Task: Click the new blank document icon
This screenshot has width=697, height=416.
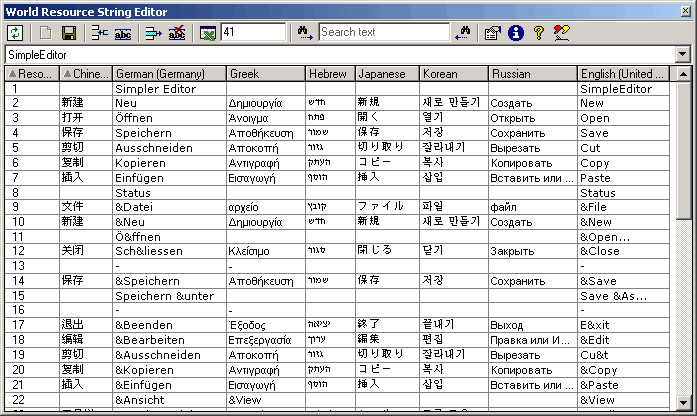Action: click(46, 32)
